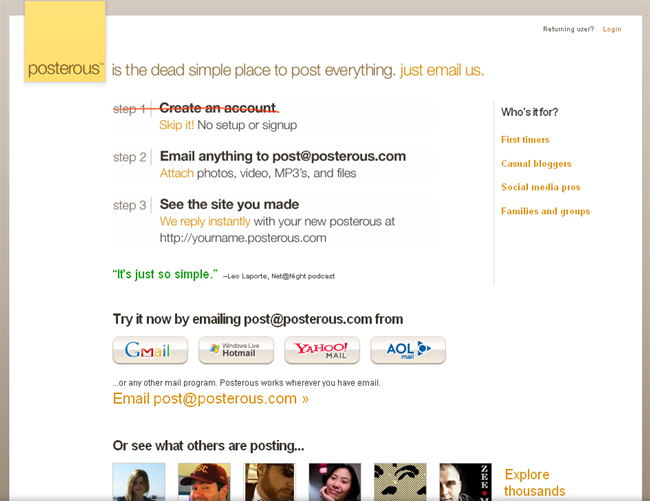Select the grayscale man portrait thumbnail
Image resolution: width=650 pixels, height=501 pixels.
(466, 482)
